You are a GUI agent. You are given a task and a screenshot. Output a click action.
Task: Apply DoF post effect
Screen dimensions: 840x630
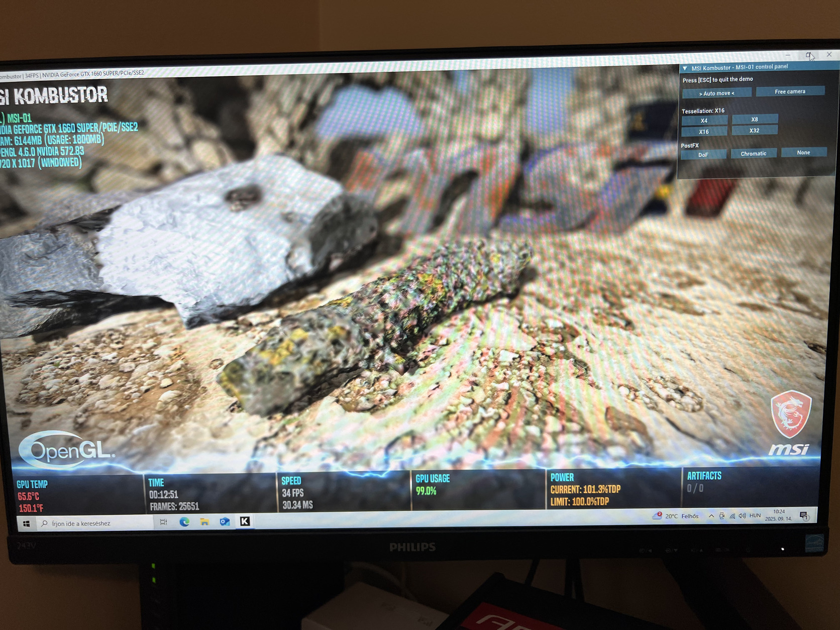(703, 155)
